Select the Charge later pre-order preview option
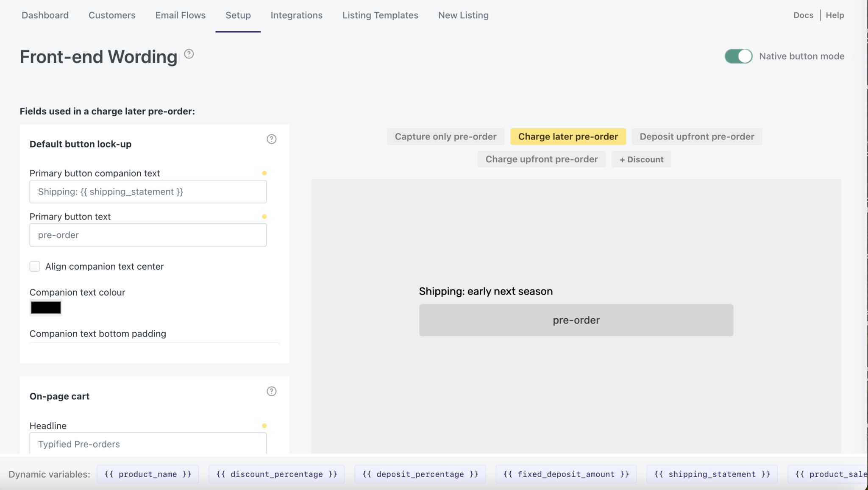 (x=568, y=136)
